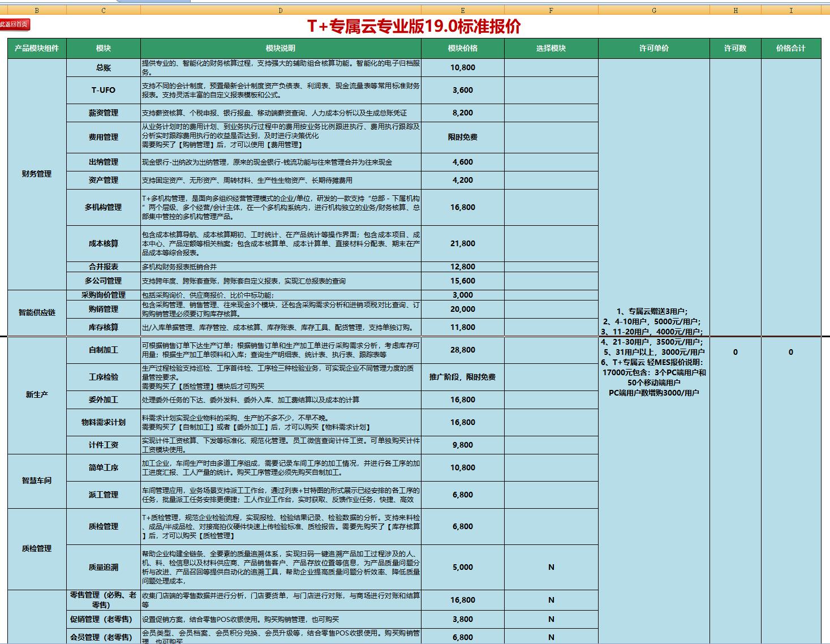This screenshot has width=830, height=644.
Task: Click the 模块说明 header cell
Action: point(281,48)
